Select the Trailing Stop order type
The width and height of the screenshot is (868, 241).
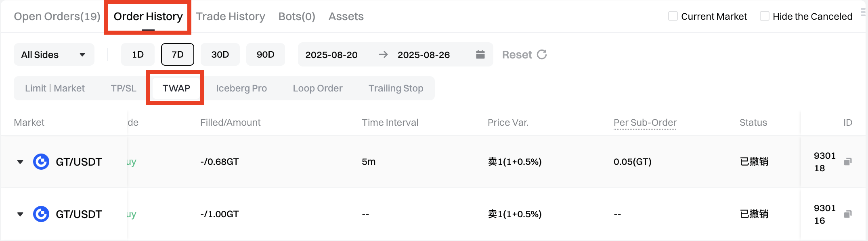click(396, 88)
